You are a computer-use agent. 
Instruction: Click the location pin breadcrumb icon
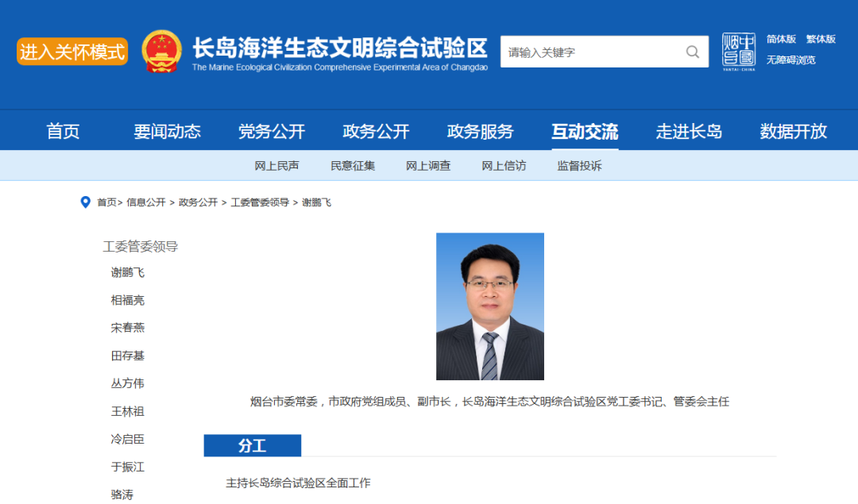coord(85,202)
